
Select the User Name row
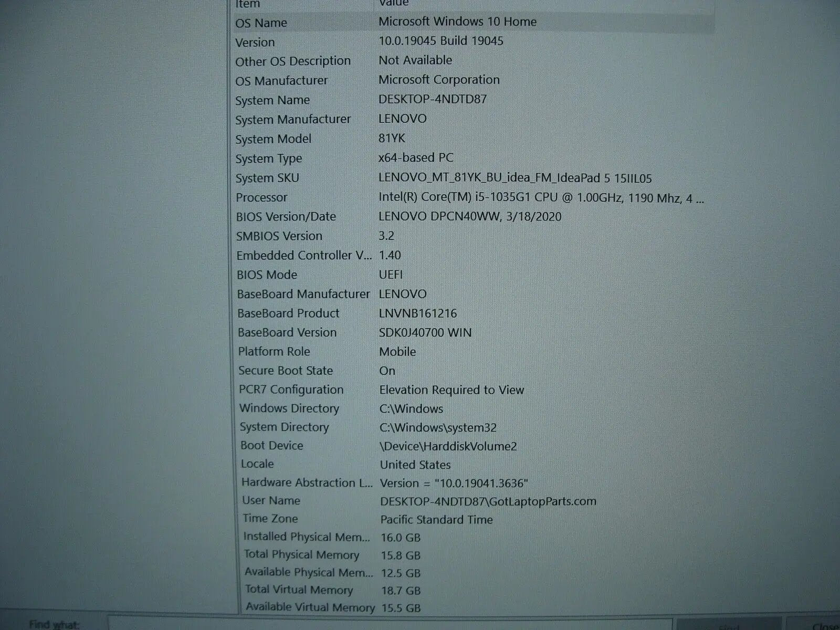[x=472, y=501]
